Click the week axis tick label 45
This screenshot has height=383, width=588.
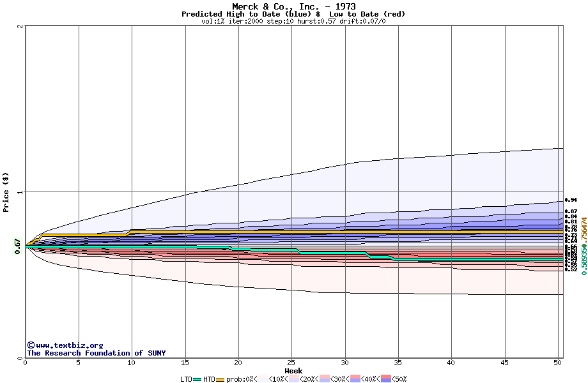tap(504, 363)
